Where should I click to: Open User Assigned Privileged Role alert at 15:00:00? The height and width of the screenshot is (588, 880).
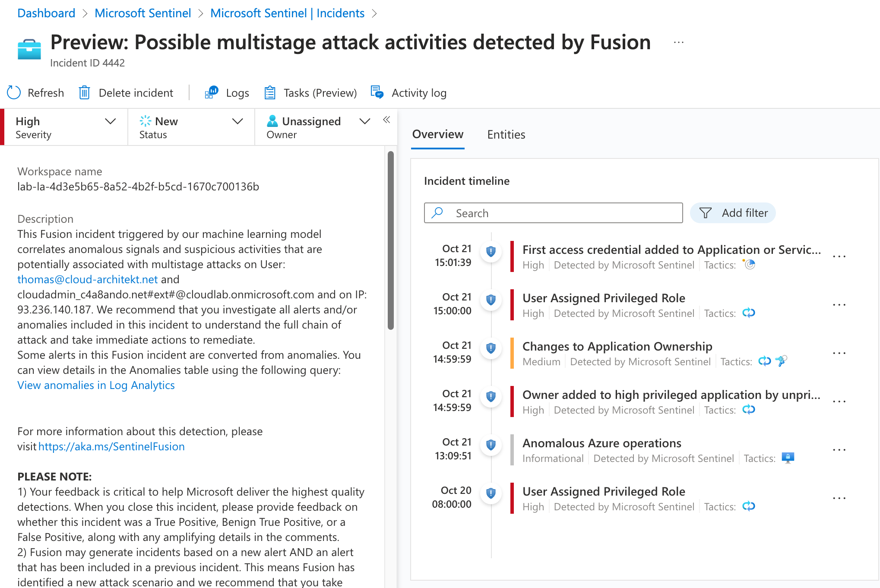[x=604, y=298]
